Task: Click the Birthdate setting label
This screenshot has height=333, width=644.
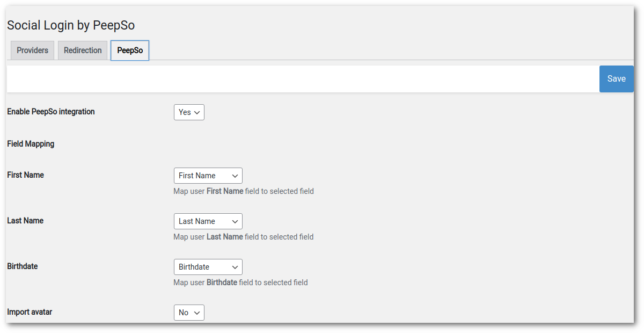Action: [x=23, y=266]
